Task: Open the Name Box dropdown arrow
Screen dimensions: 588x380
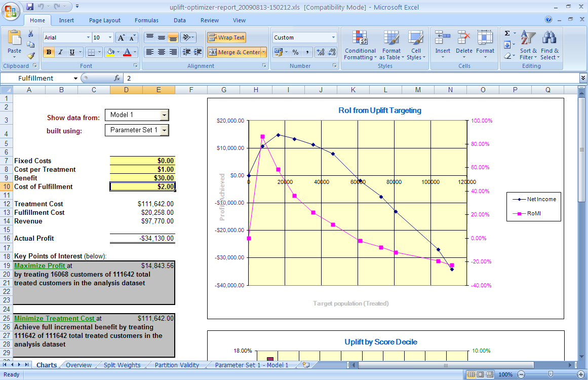Action: pos(75,79)
